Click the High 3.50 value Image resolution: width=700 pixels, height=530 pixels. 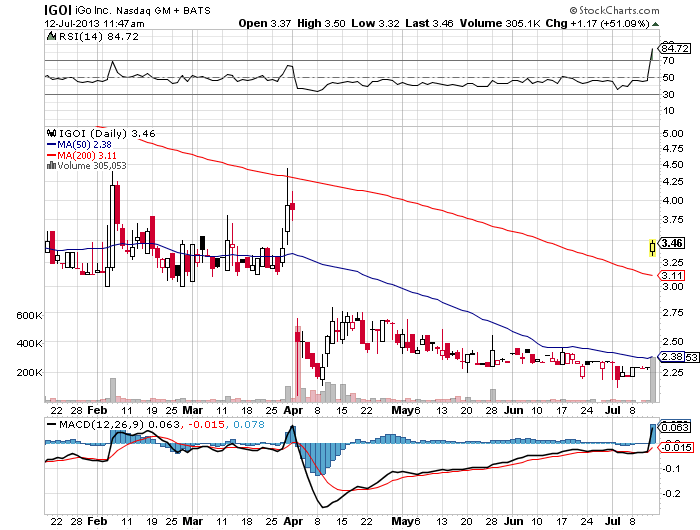(321, 23)
